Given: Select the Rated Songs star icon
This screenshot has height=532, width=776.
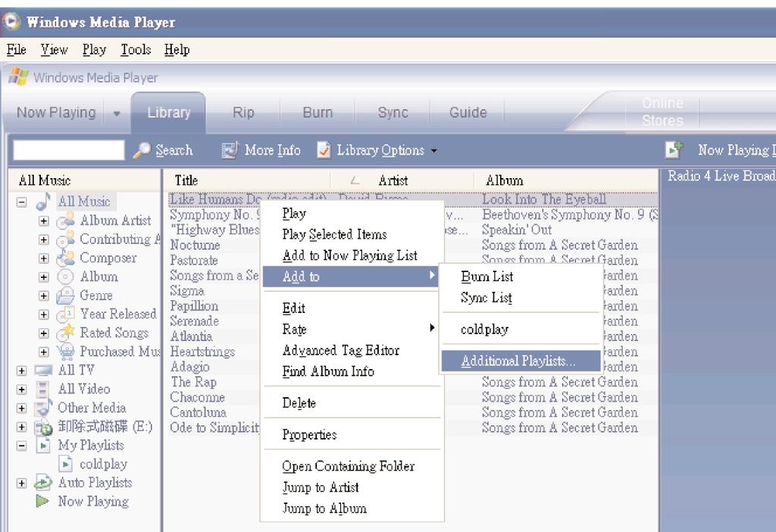Looking at the screenshot, I should (x=65, y=333).
